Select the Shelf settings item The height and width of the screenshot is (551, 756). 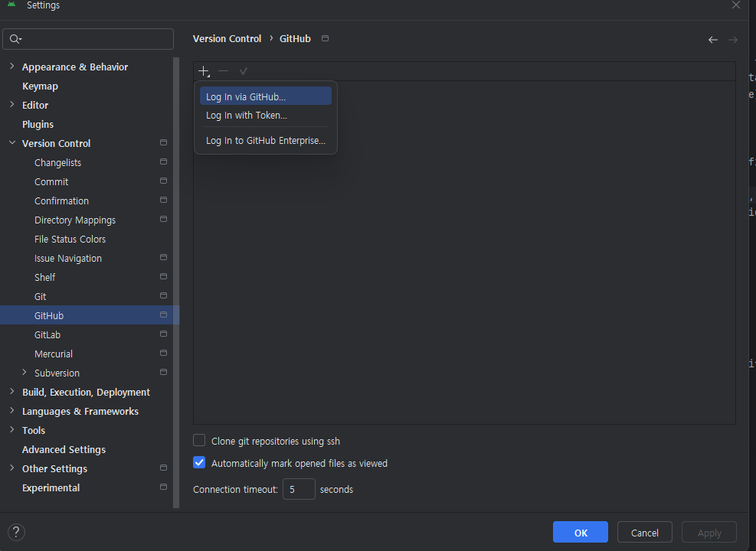[45, 278]
